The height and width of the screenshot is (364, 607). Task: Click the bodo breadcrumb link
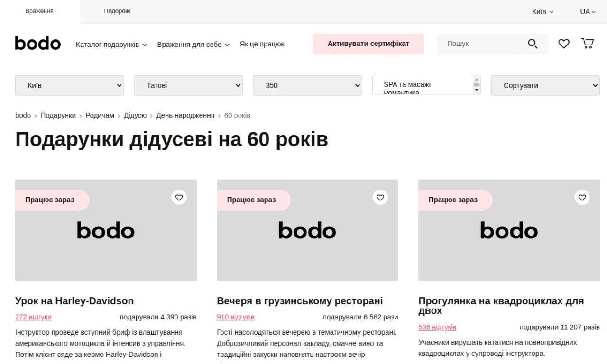23,115
